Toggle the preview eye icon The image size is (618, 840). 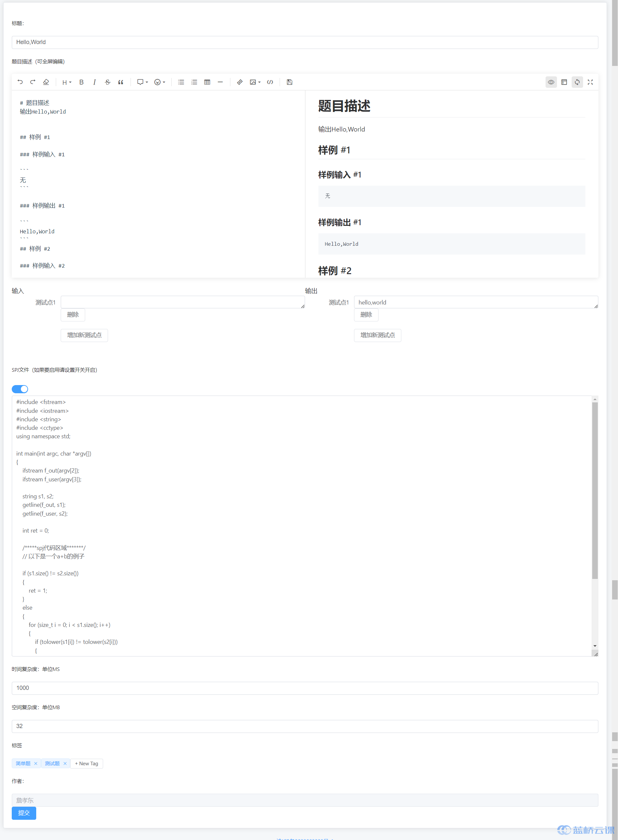(x=551, y=82)
